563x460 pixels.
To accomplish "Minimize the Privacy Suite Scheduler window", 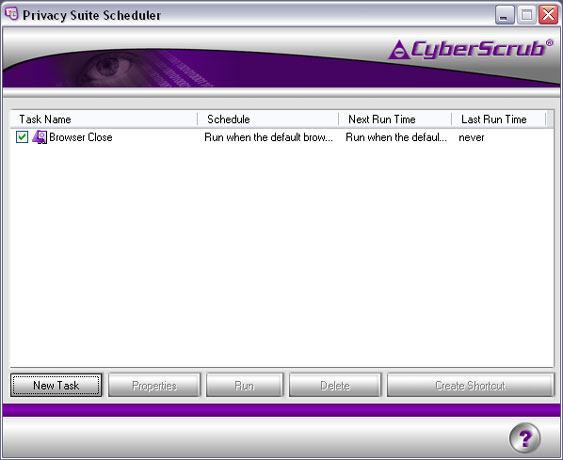I will click(x=504, y=15).
